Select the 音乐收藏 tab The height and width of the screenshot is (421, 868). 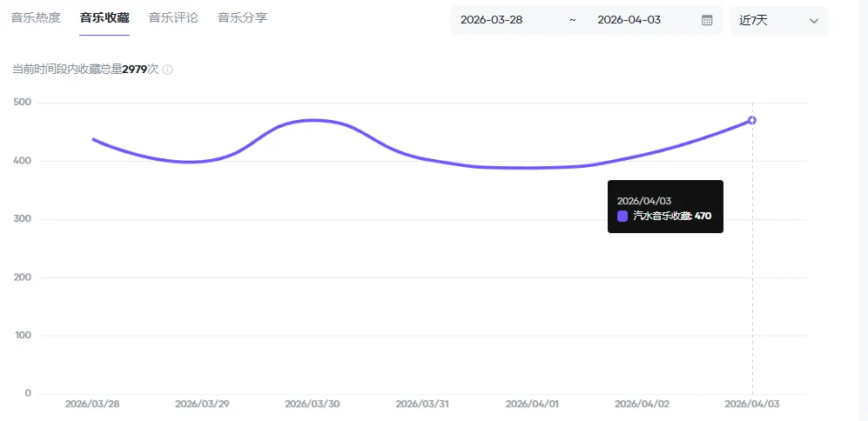pos(104,17)
